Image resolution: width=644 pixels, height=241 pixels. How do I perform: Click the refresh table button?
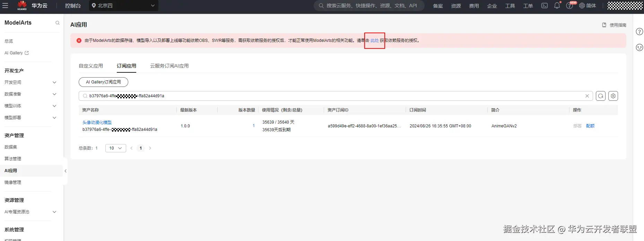[x=601, y=96]
